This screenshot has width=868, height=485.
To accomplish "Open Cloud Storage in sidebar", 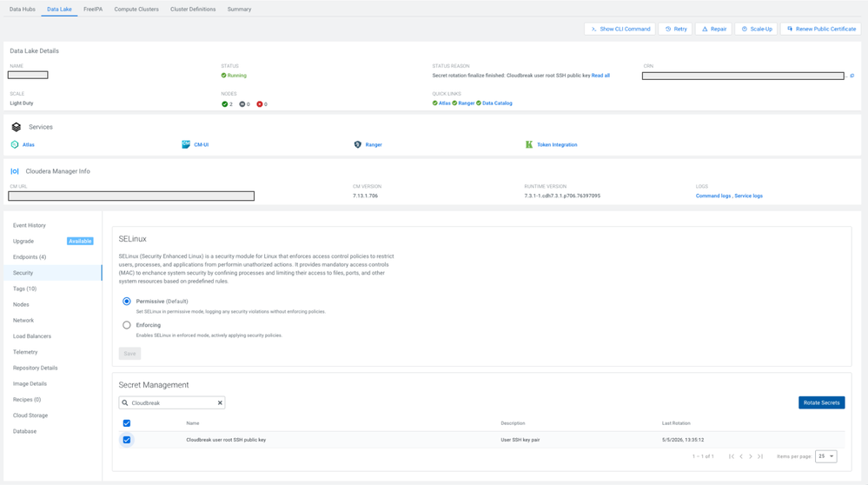I will click(x=53, y=415).
